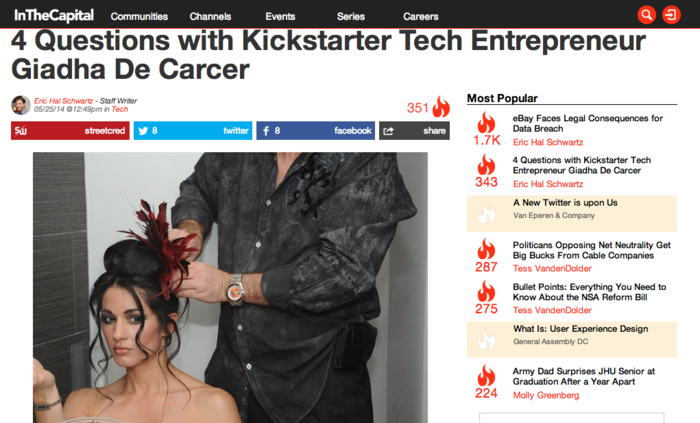Viewport: 700px width, 423px height.
Task: Open Events menu in navbar
Action: click(x=280, y=17)
